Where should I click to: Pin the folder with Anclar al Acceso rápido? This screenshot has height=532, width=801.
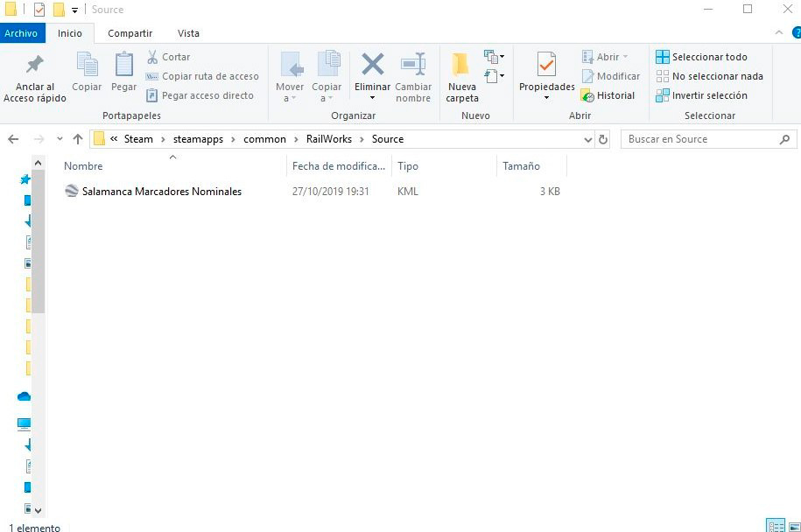(x=35, y=78)
